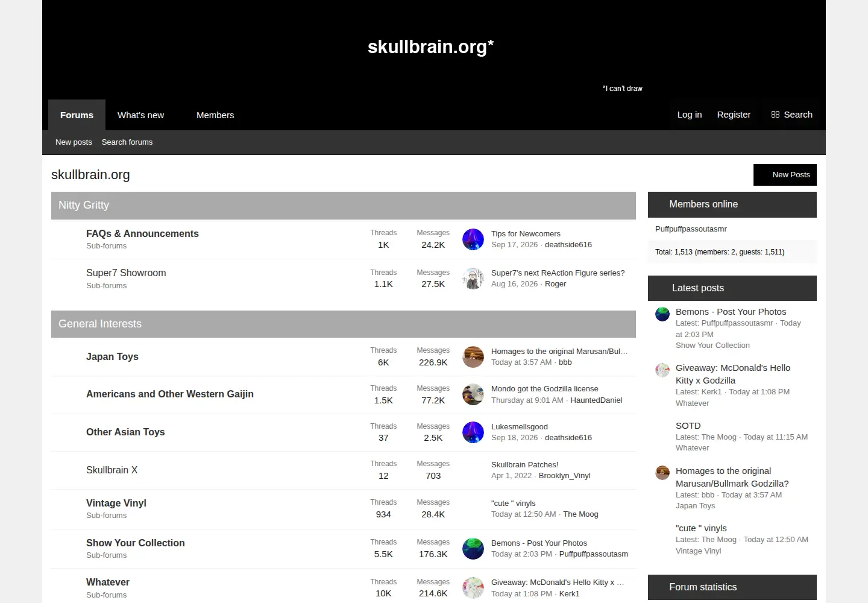Open SOTD thread in Latest posts

pyautogui.click(x=688, y=426)
